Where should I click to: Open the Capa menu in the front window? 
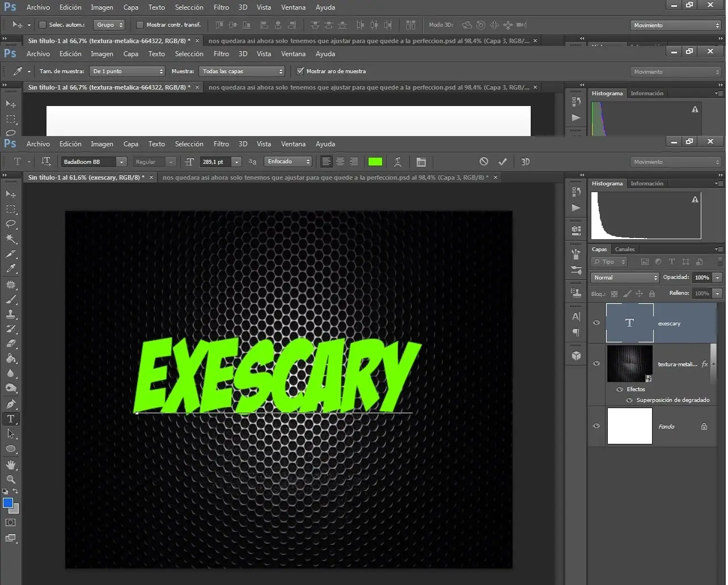click(x=131, y=144)
